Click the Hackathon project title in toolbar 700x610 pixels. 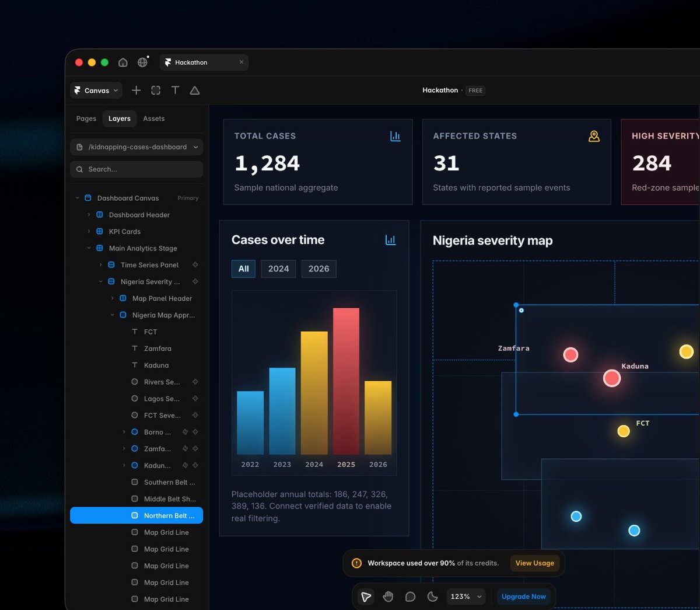point(440,90)
